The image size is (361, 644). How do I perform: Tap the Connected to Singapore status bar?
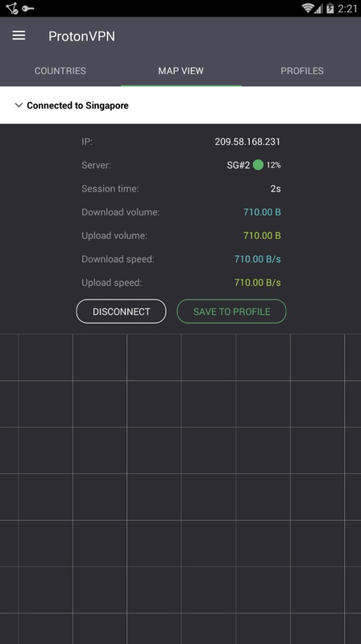[180, 105]
